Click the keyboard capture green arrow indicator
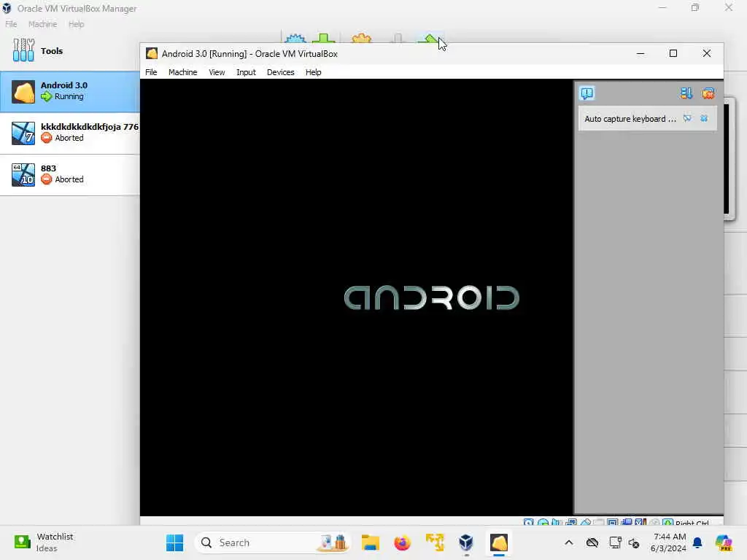Image resolution: width=747 pixels, height=560 pixels. point(668,523)
